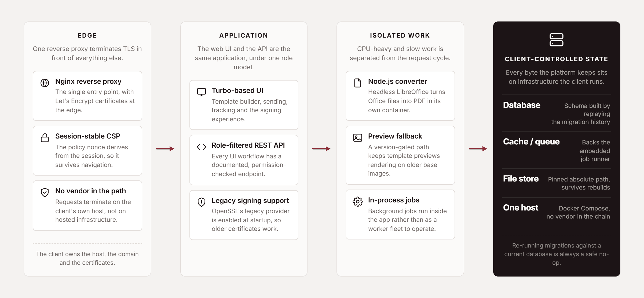Click the server icon above Client-Controlled State
Screen dimensions: 644x298
click(x=557, y=40)
